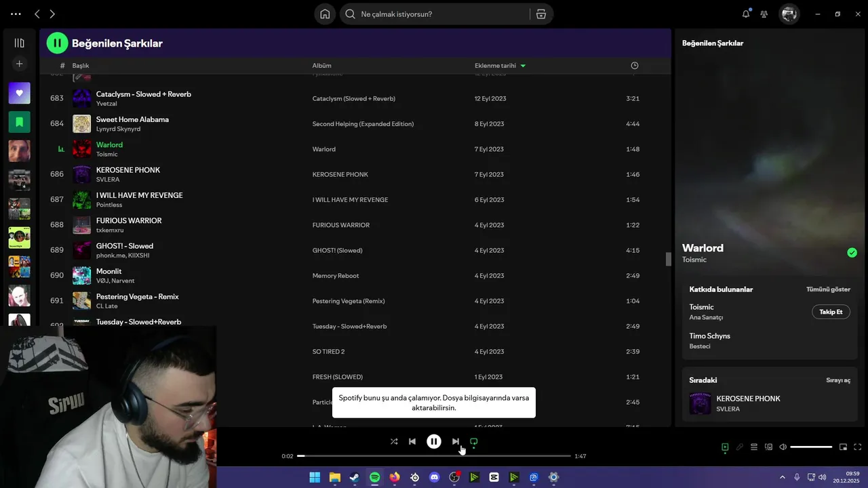Open Steam from taskbar
This screenshot has height=488, width=868.
(x=355, y=477)
